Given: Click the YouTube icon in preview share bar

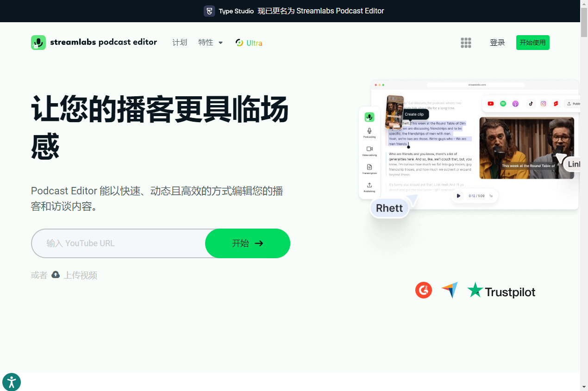Looking at the screenshot, I should [491, 104].
